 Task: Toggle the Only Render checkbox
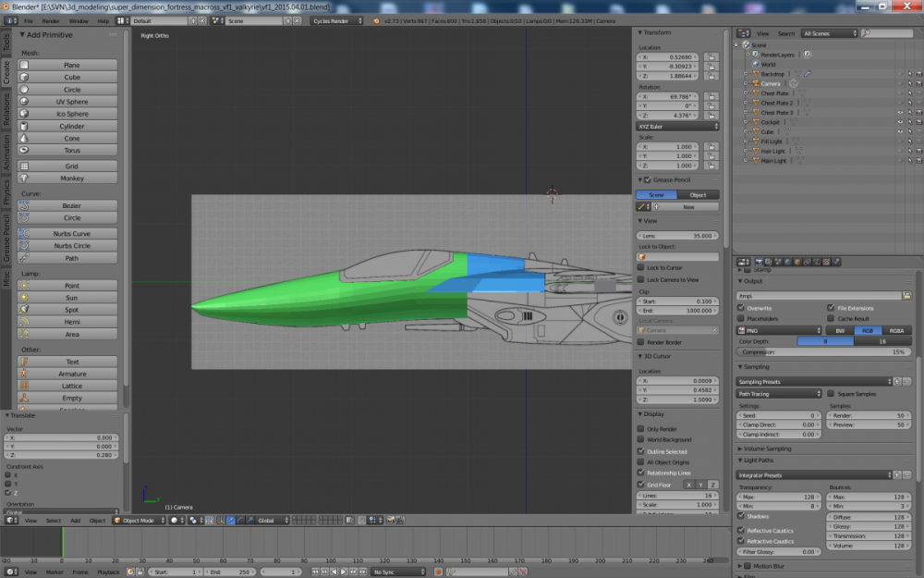click(640, 429)
